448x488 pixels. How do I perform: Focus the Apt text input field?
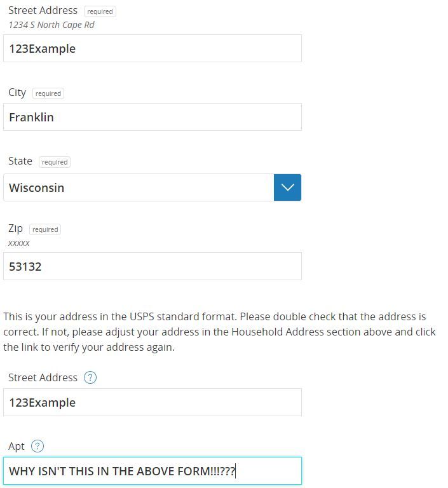[153, 471]
